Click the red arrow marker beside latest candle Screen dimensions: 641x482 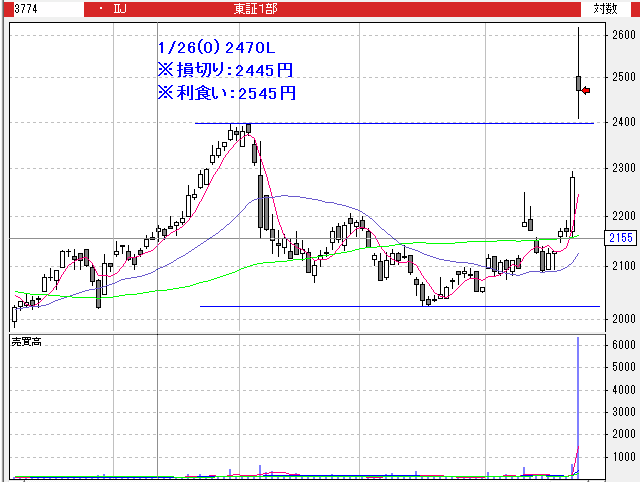point(586,91)
